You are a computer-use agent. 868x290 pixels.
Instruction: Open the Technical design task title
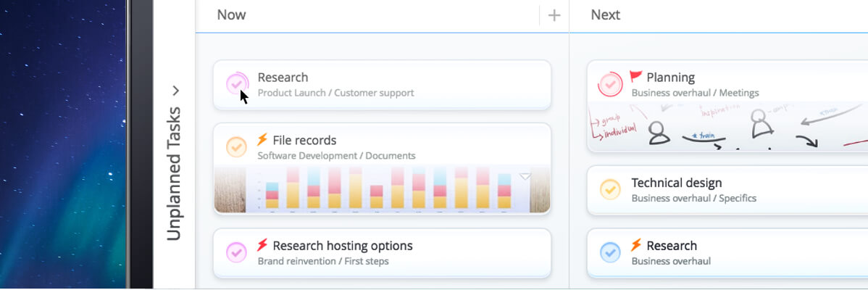pyautogui.click(x=677, y=183)
